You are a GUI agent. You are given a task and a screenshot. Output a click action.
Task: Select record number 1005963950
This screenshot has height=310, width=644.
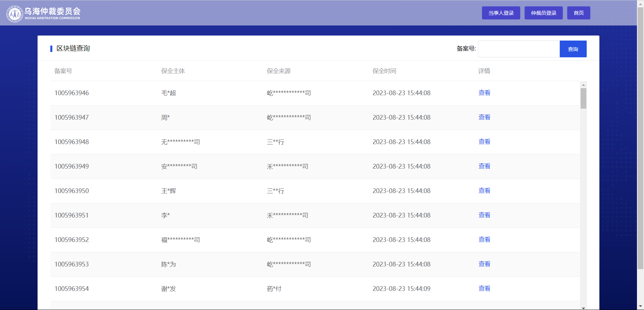point(72,191)
